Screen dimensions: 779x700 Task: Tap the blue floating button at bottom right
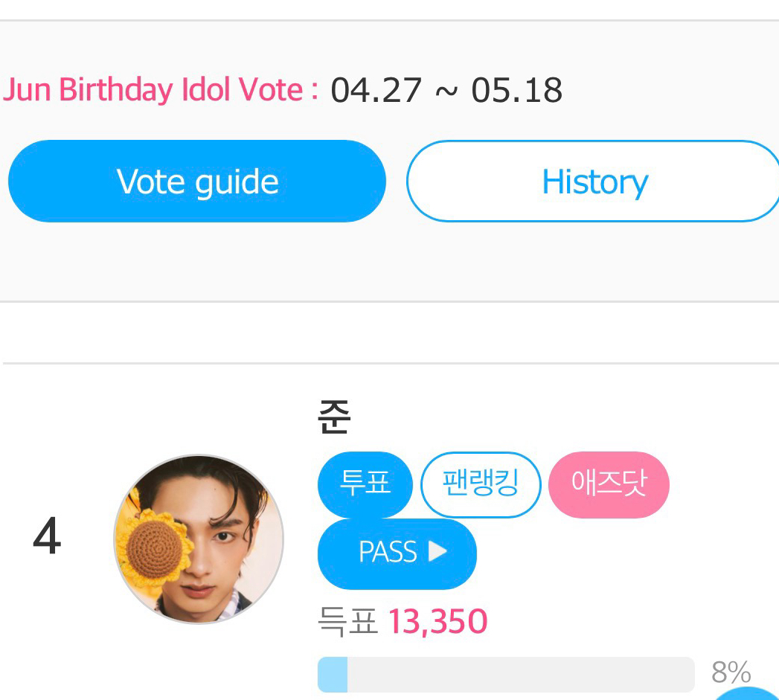pos(748,694)
